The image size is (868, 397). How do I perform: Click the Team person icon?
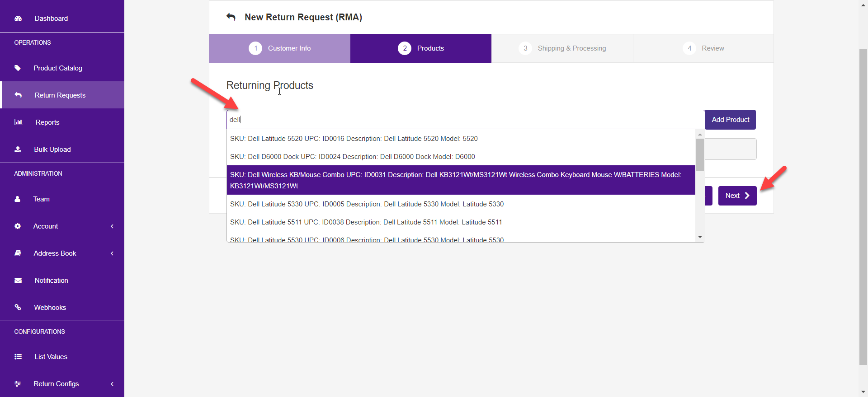tap(17, 199)
